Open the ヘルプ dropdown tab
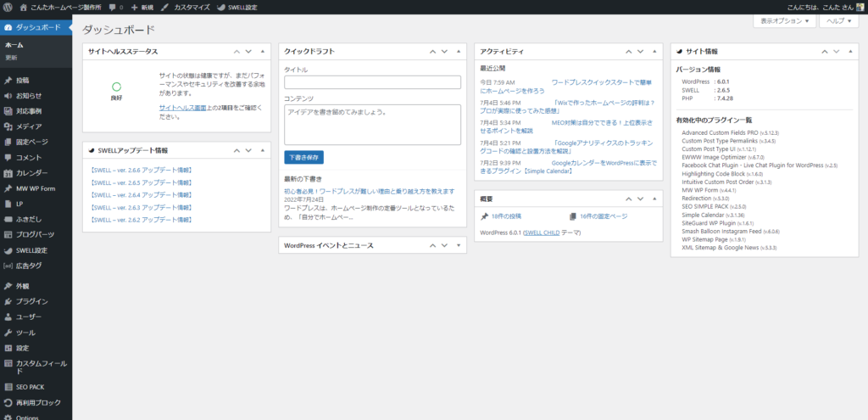This screenshot has height=420, width=868. coord(838,20)
